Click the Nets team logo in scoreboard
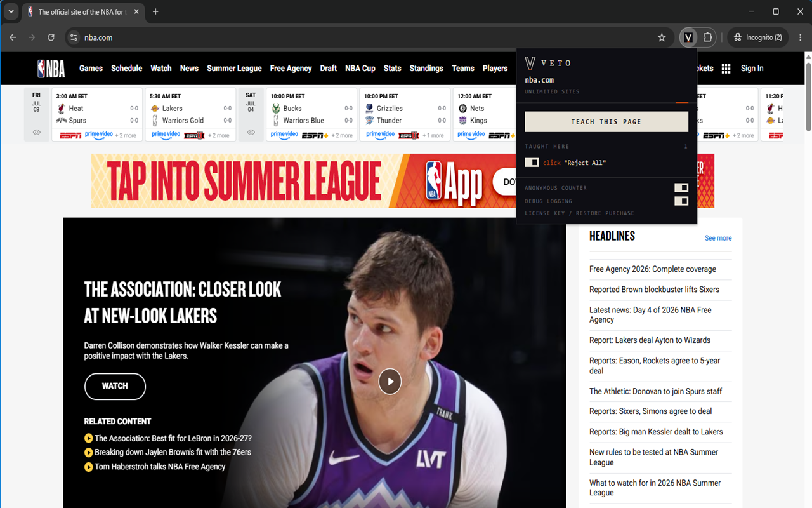Image resolution: width=812 pixels, height=508 pixels. point(462,109)
